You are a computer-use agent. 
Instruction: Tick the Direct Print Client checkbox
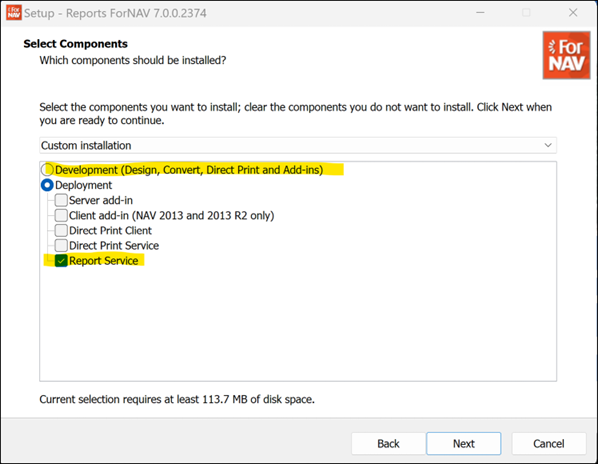point(61,230)
